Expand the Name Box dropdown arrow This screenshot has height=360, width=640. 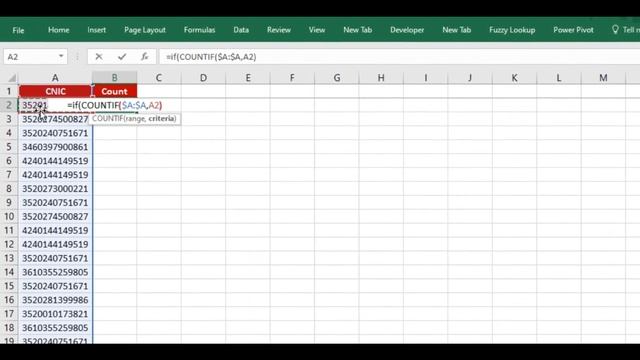point(61,56)
